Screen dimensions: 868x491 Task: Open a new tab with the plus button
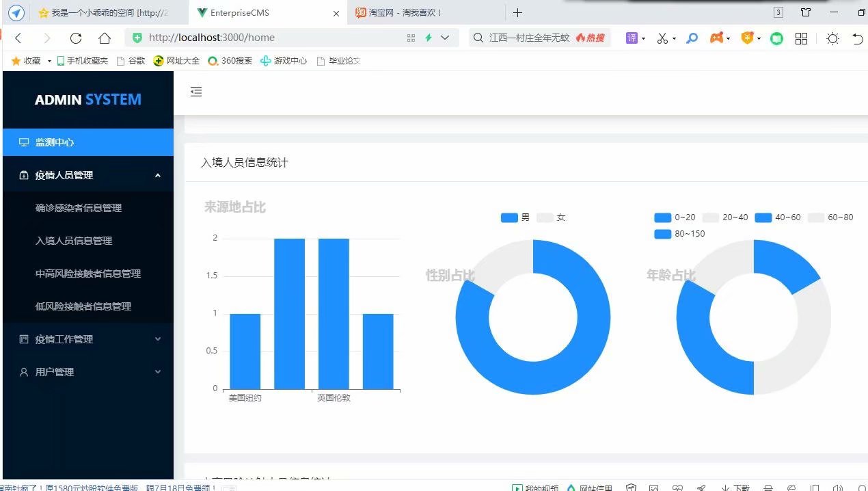[517, 12]
